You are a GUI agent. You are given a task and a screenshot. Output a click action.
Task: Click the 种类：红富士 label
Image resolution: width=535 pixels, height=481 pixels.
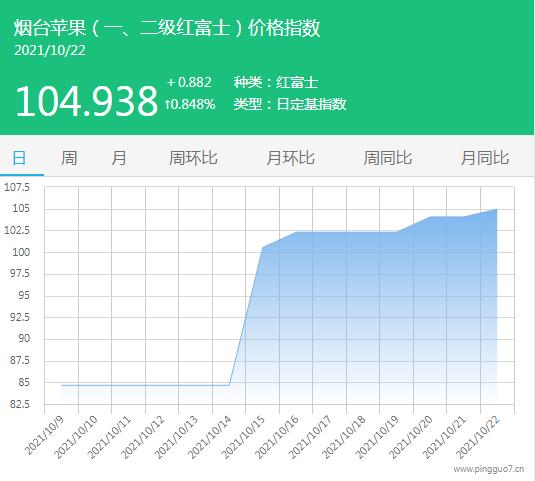point(276,83)
